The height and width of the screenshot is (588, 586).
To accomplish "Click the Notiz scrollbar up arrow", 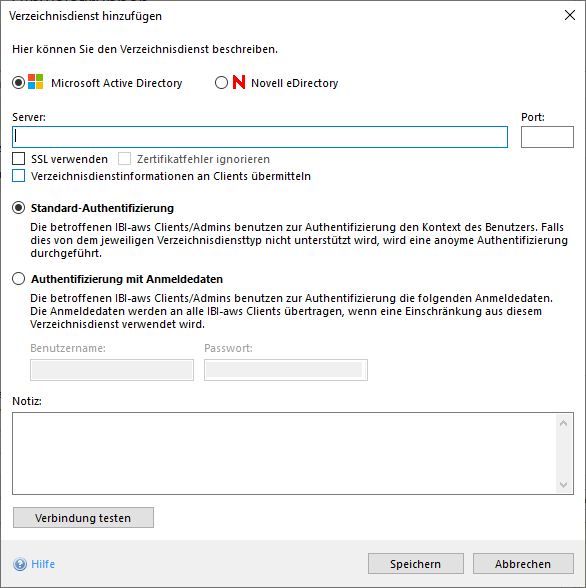I will [563, 423].
